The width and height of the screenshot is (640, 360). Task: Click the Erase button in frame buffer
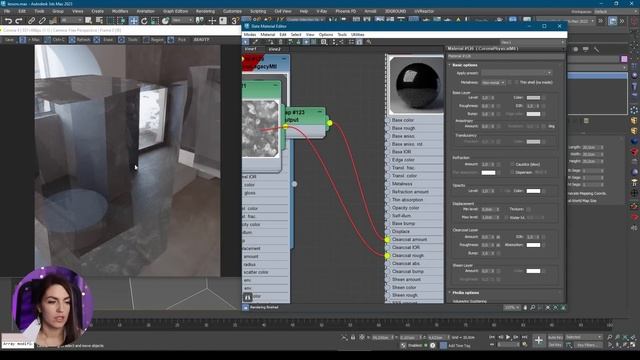pos(104,40)
